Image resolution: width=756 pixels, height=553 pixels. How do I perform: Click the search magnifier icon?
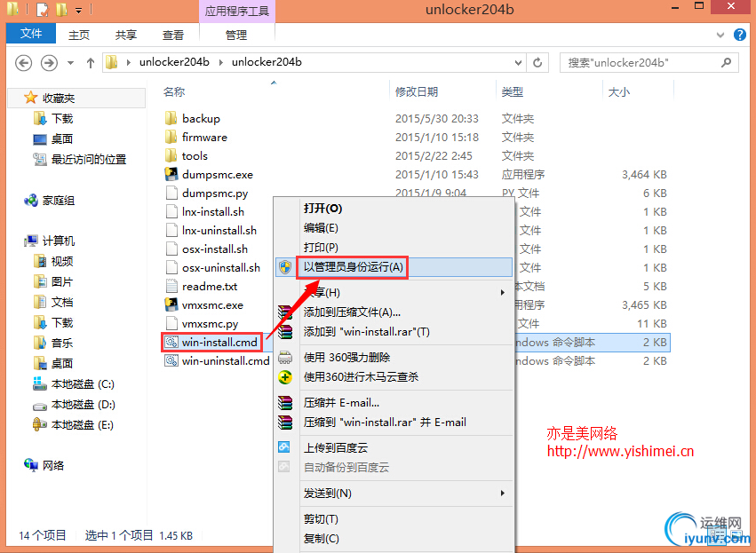point(726,62)
